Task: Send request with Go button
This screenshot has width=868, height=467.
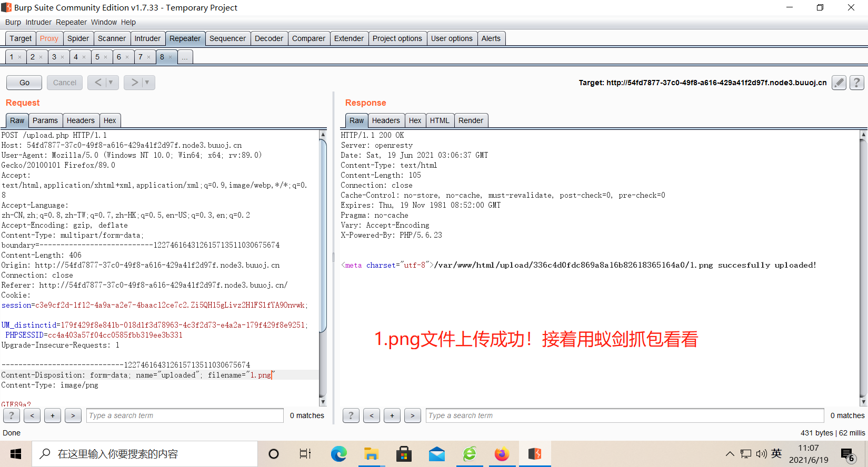Action: tap(25, 83)
